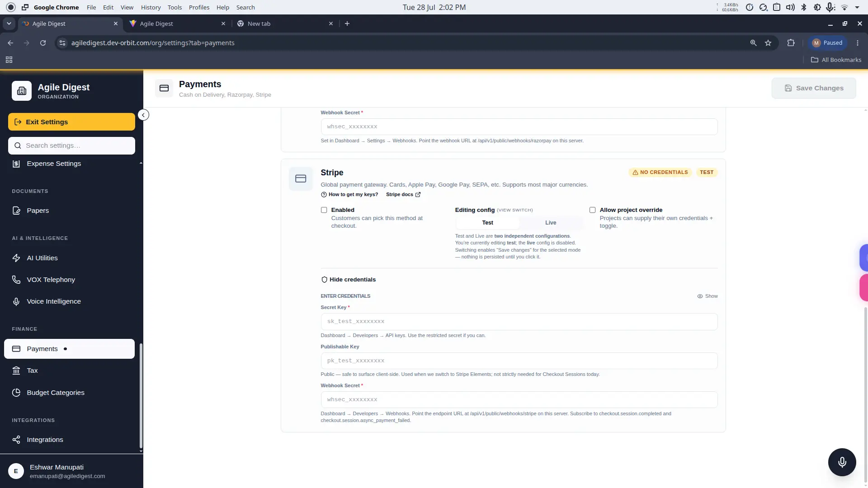868x488 pixels.
Task: Click the Tax bank building icon
Action: pos(16,371)
